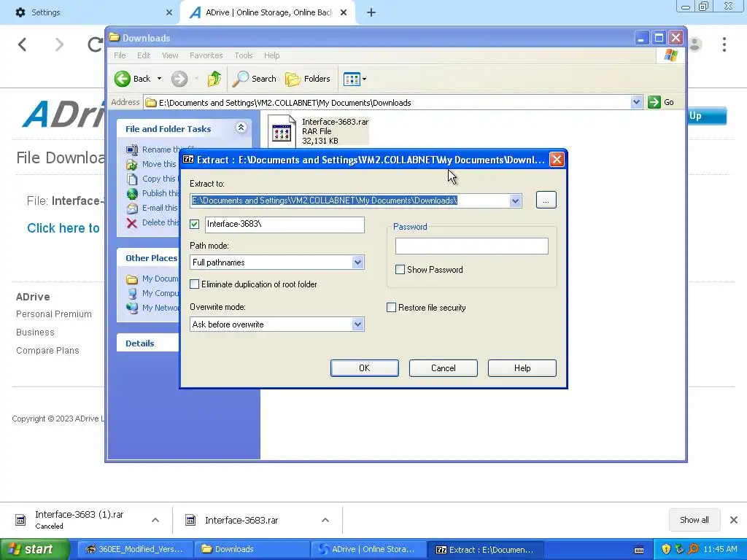747x560 pixels.
Task: Open the Views dropdown arrow
Action: click(x=365, y=79)
